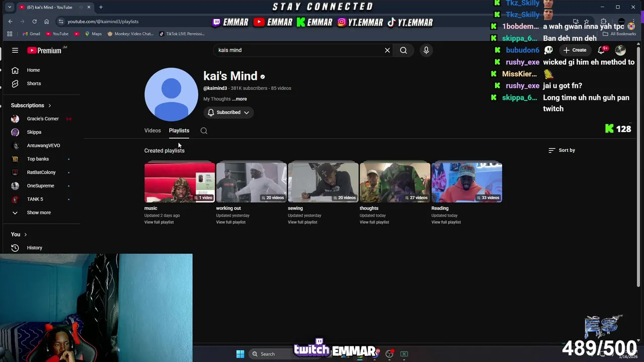Select the Playlists tab
Screen dimensions: 644x362
click(x=179, y=131)
